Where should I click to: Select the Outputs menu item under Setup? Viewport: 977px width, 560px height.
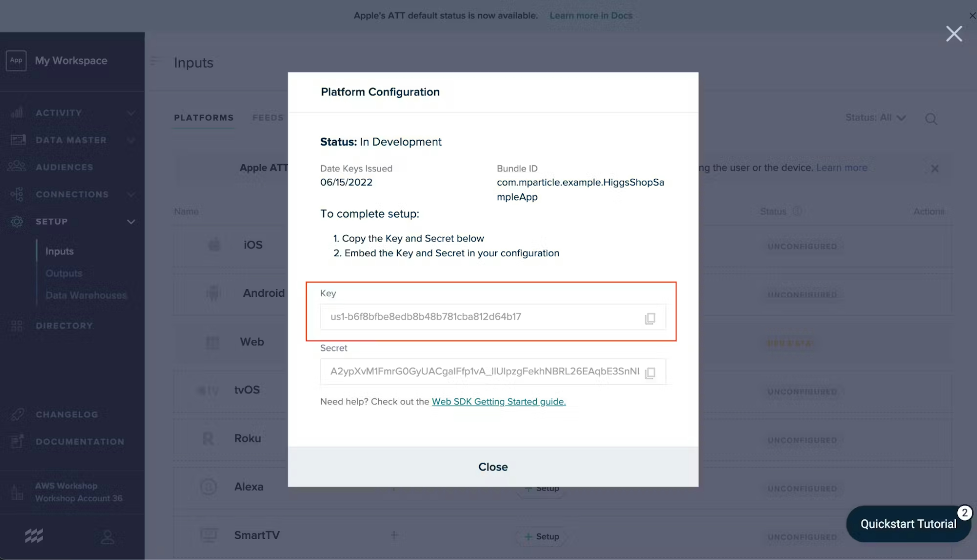[x=64, y=273]
